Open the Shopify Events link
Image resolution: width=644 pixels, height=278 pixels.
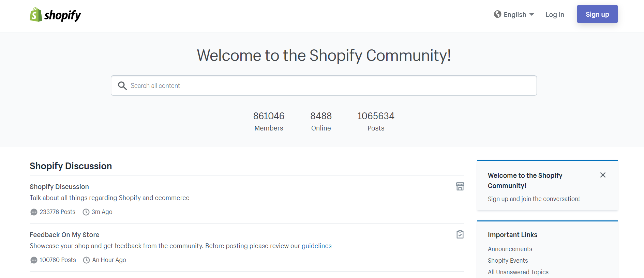pos(508,261)
